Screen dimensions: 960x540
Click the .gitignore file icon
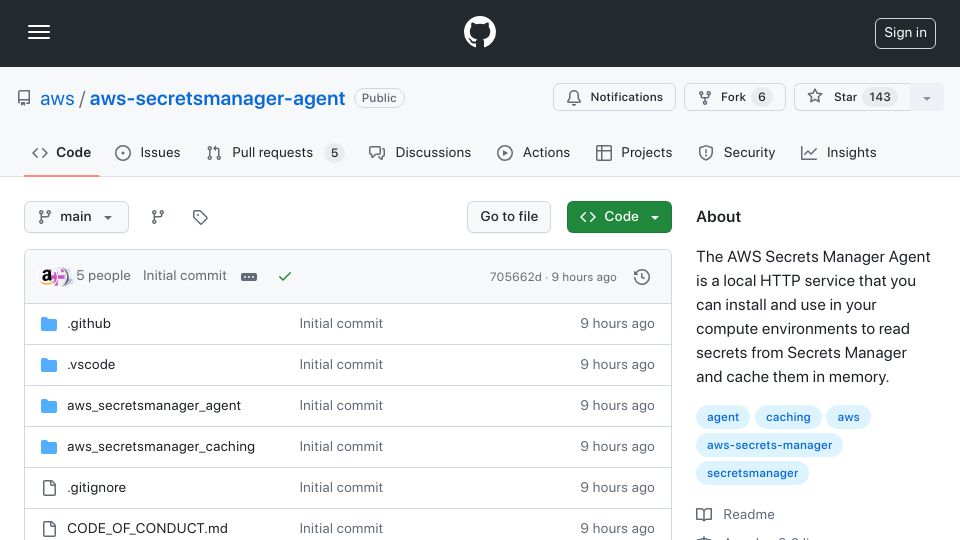pos(49,487)
